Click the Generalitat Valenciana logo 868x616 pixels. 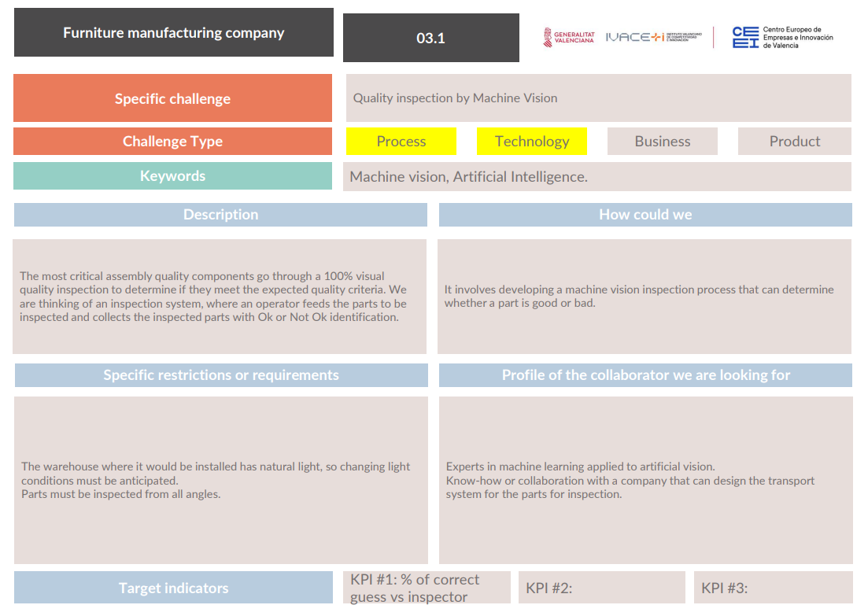pyautogui.click(x=568, y=38)
